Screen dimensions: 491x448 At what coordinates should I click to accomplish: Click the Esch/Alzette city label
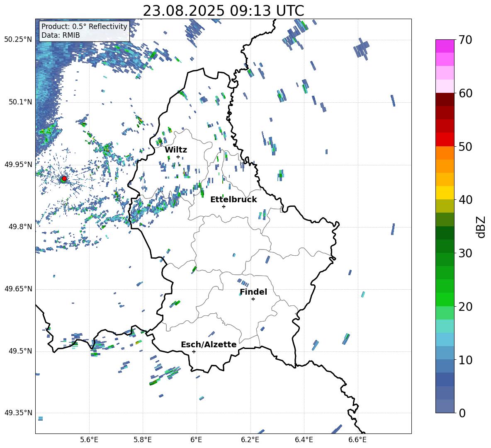(209, 344)
